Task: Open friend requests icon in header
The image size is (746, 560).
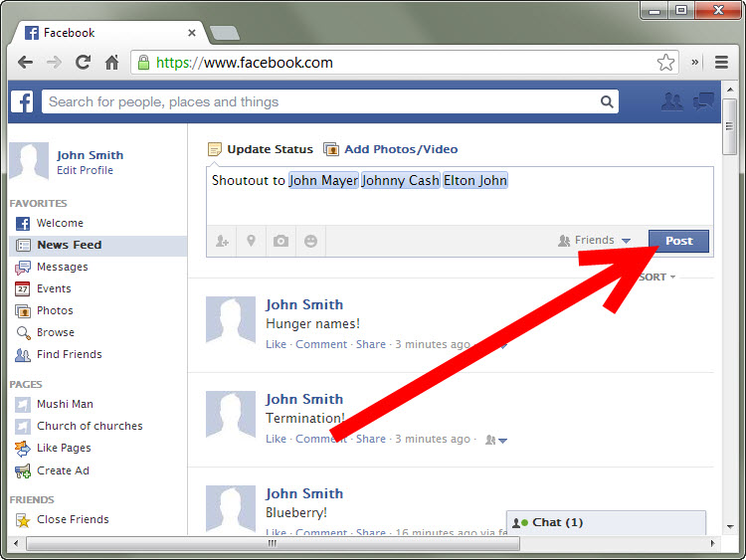Action: tap(672, 101)
